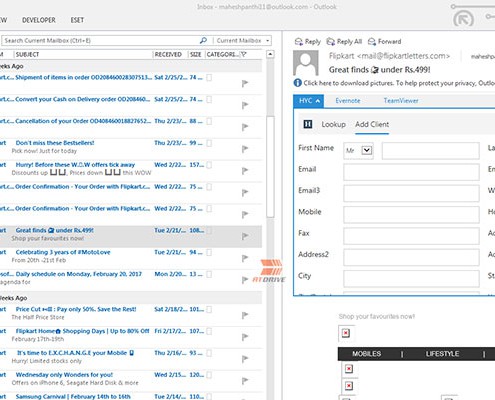Click the City input field
495x400 pixels.
tap(411, 279)
